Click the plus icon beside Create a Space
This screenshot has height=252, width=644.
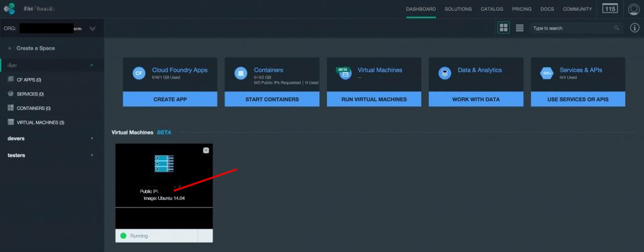[9, 48]
